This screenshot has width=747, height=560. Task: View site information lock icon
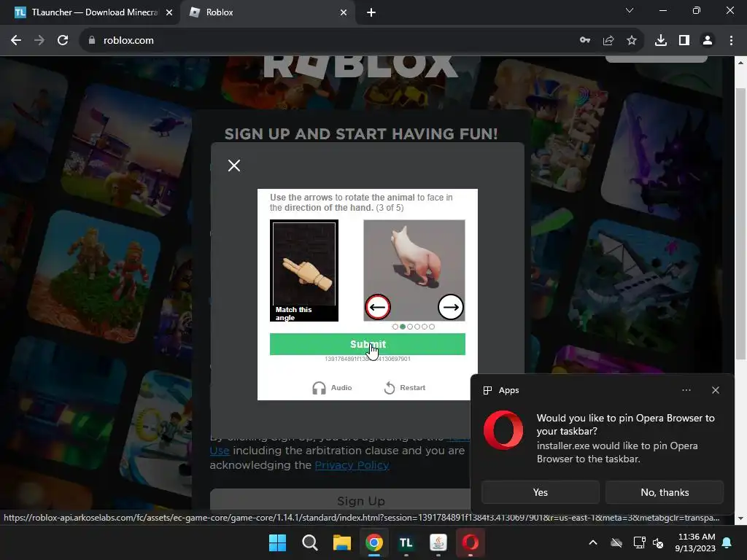[x=92, y=41]
